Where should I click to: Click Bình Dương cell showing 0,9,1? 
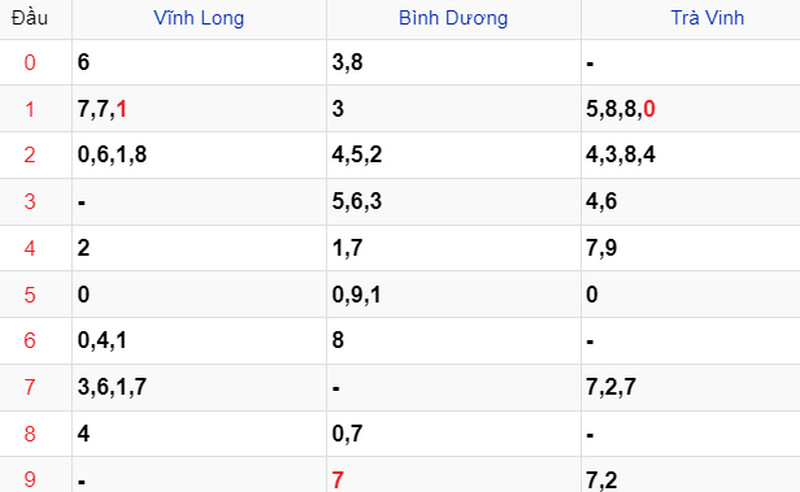[x=355, y=295]
